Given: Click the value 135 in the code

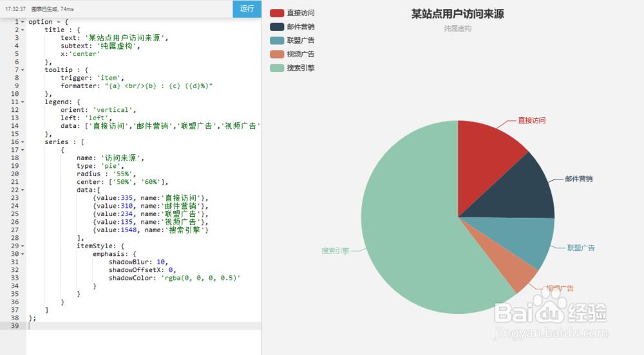Looking at the screenshot, I should point(126,222).
